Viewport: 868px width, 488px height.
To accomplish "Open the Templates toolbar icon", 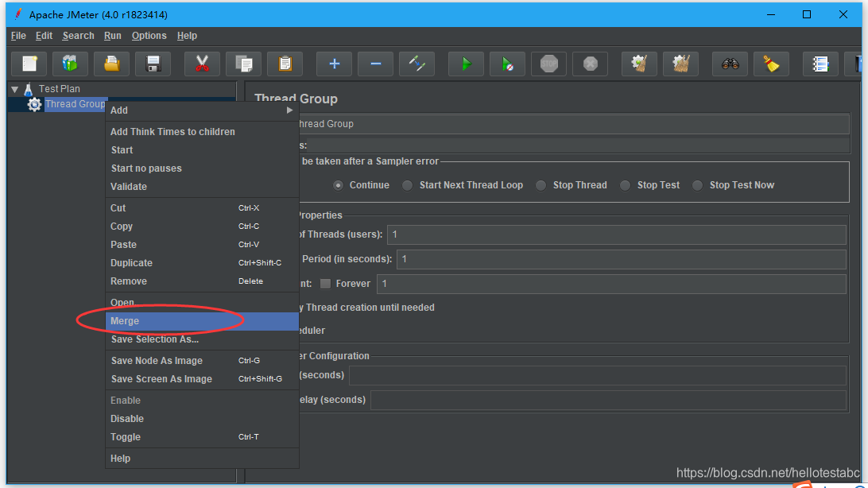I will point(70,64).
